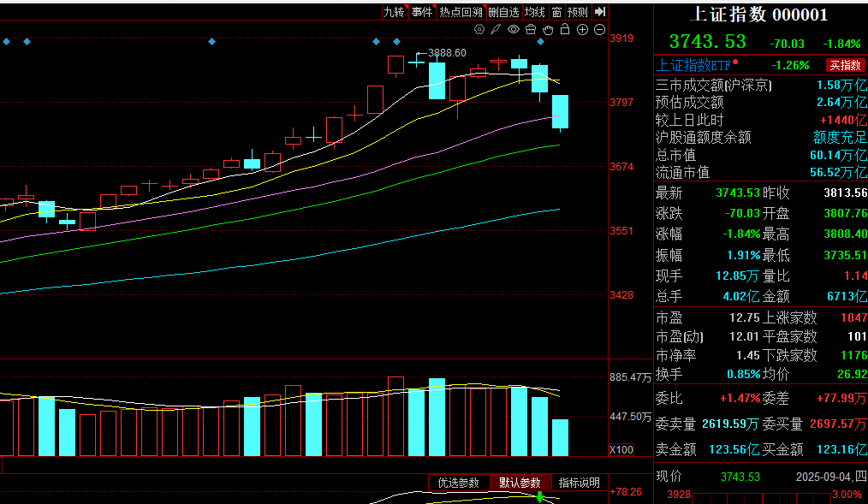The width and height of the screenshot is (868, 504).
Task: Toggle the eye visibility icon on chart
Action: pyautogui.click(x=514, y=29)
